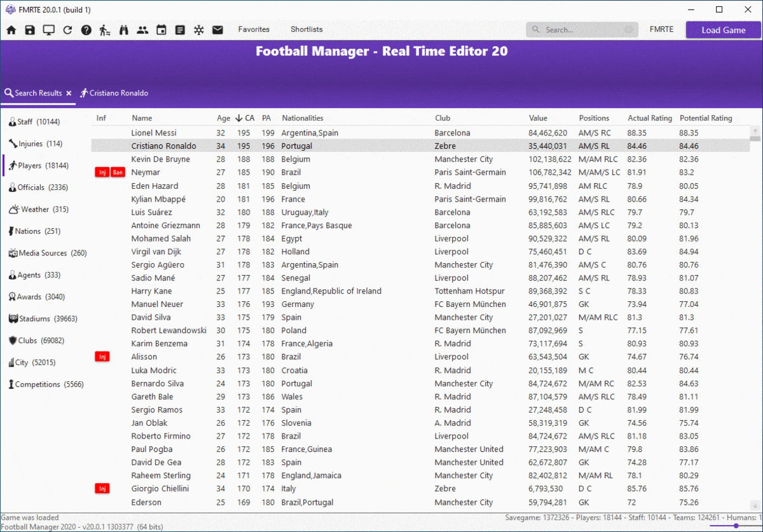Click Neymar's Ban status badge

(x=118, y=172)
